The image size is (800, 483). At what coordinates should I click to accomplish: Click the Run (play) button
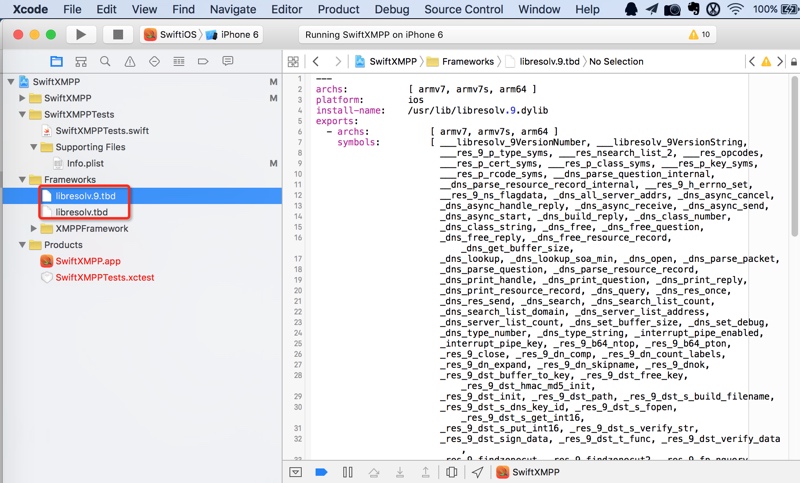(81, 35)
